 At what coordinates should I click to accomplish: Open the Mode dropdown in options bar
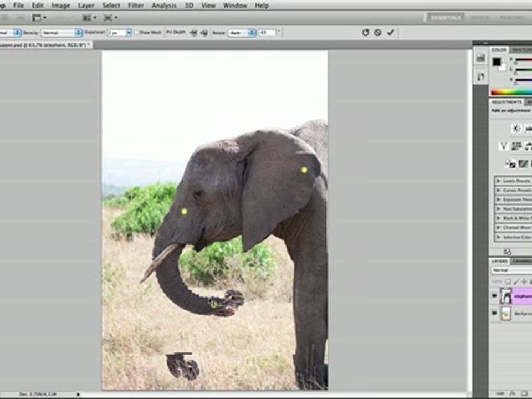pos(10,33)
